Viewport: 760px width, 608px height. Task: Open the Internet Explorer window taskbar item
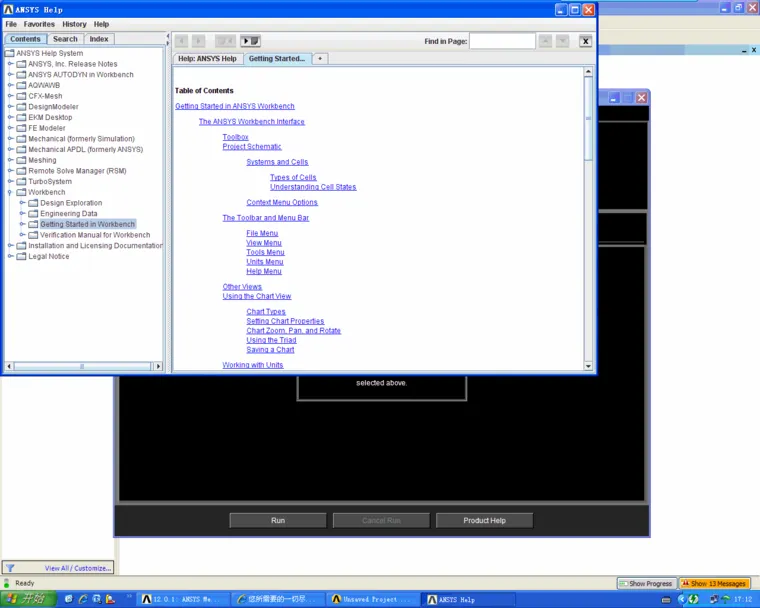[x=276, y=600]
